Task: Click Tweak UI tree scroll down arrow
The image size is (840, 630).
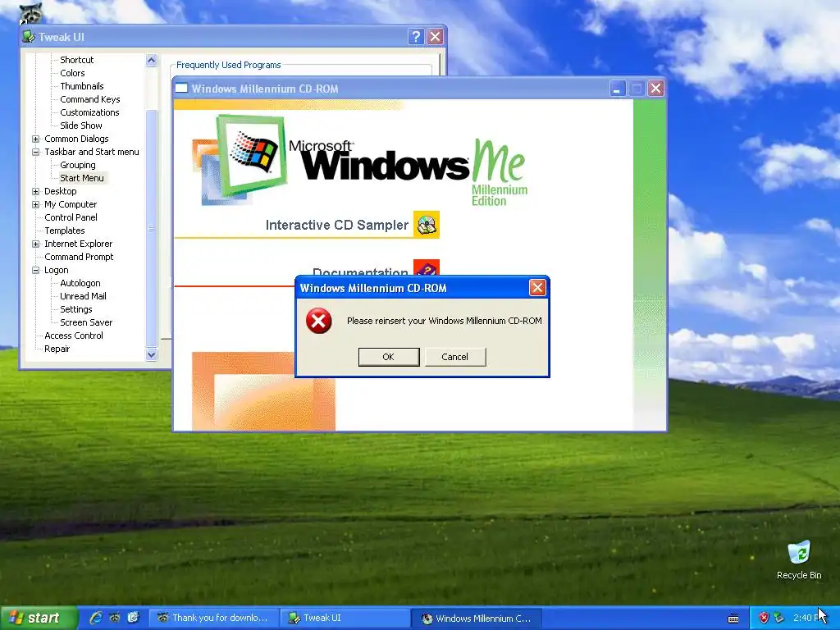Action: click(152, 354)
